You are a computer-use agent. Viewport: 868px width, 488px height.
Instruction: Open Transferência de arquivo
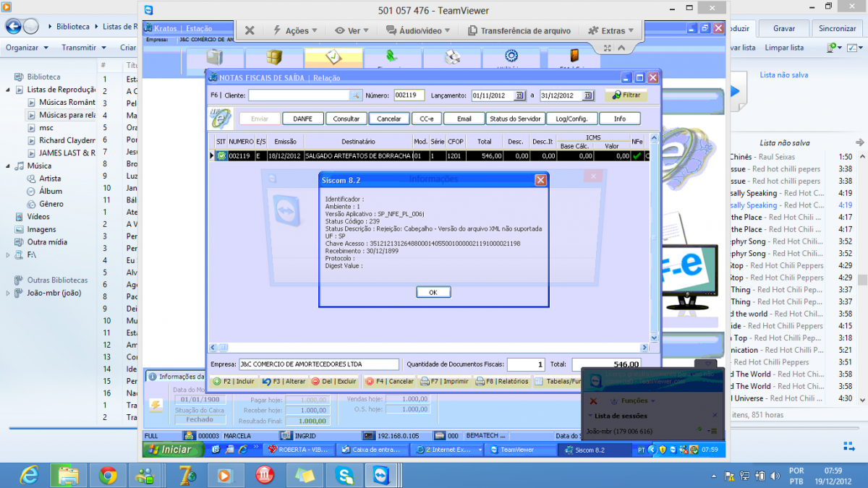[519, 30]
